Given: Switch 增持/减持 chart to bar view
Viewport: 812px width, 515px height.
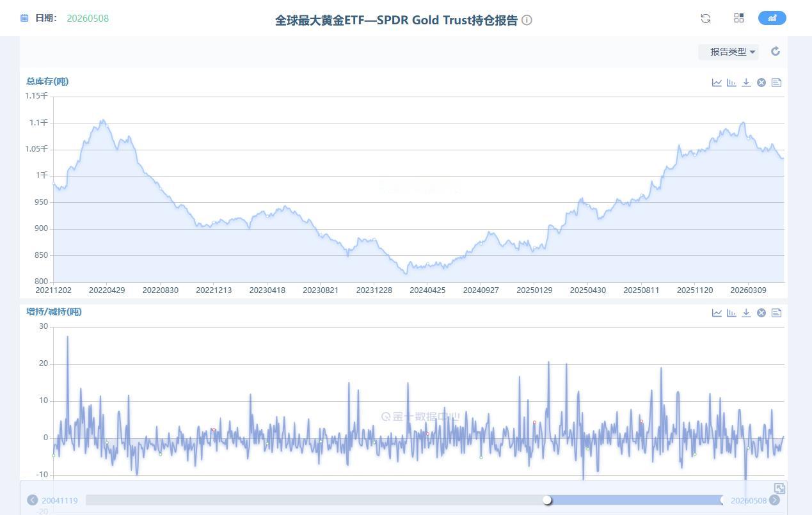Looking at the screenshot, I should [731, 313].
